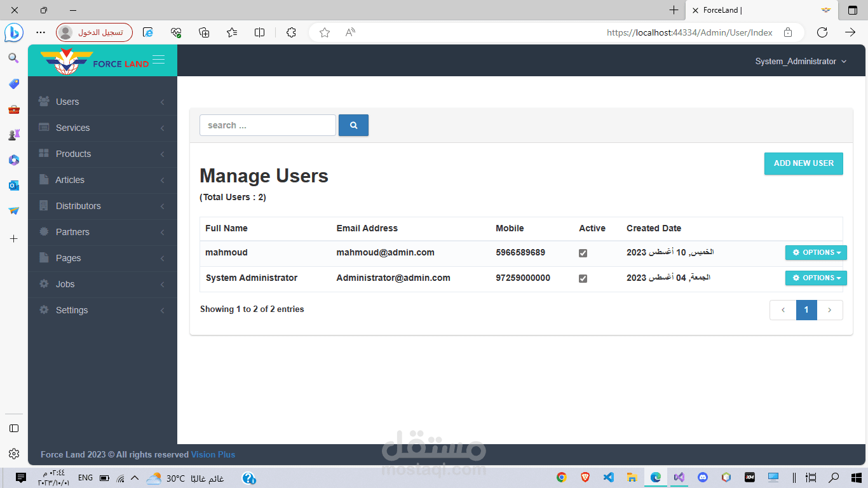Toggle Active checkbox for mahmoud

tap(583, 253)
